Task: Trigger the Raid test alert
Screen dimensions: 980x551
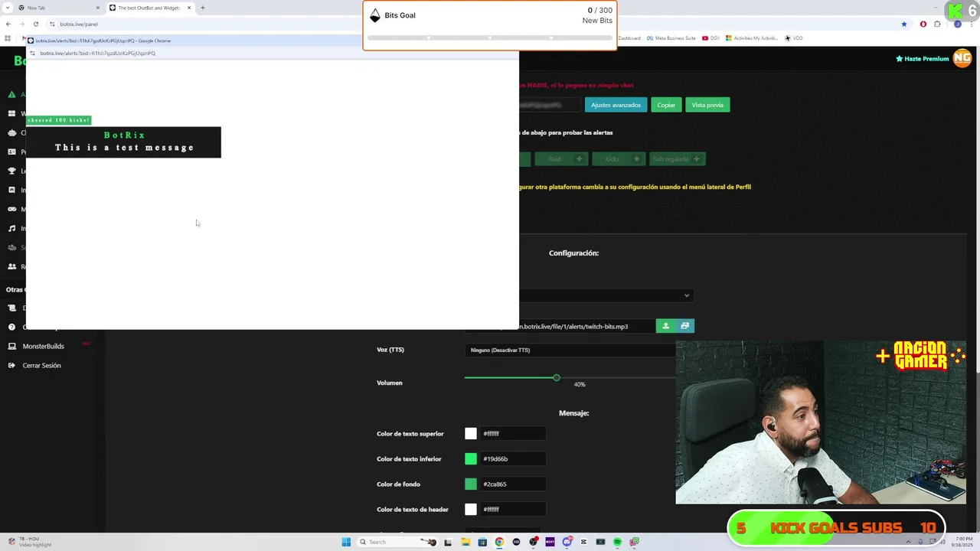Action: pos(561,159)
